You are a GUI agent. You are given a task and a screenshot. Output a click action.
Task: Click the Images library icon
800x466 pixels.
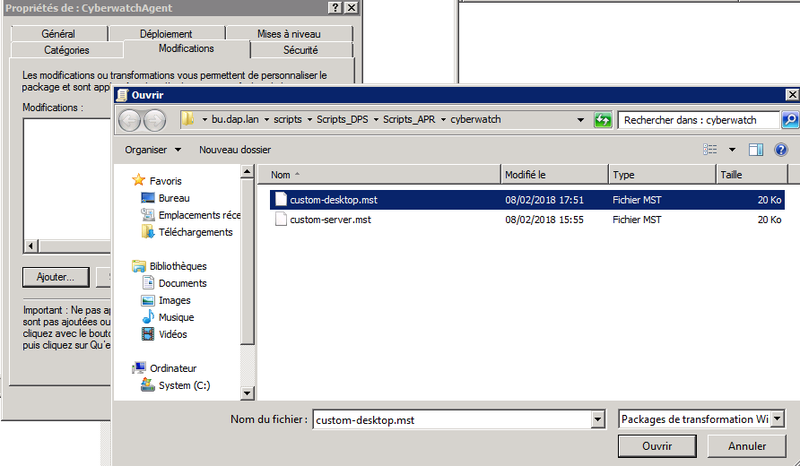148,300
